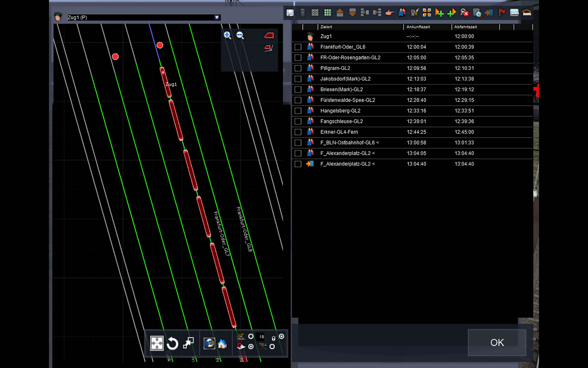Check the Pillgram-GL2 row checkbox
The width and height of the screenshot is (588, 368).
(298, 68)
